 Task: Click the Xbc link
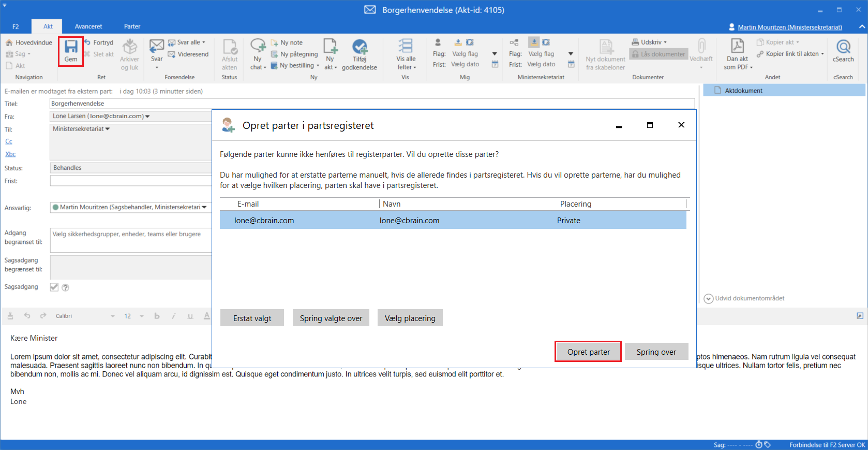pyautogui.click(x=10, y=154)
